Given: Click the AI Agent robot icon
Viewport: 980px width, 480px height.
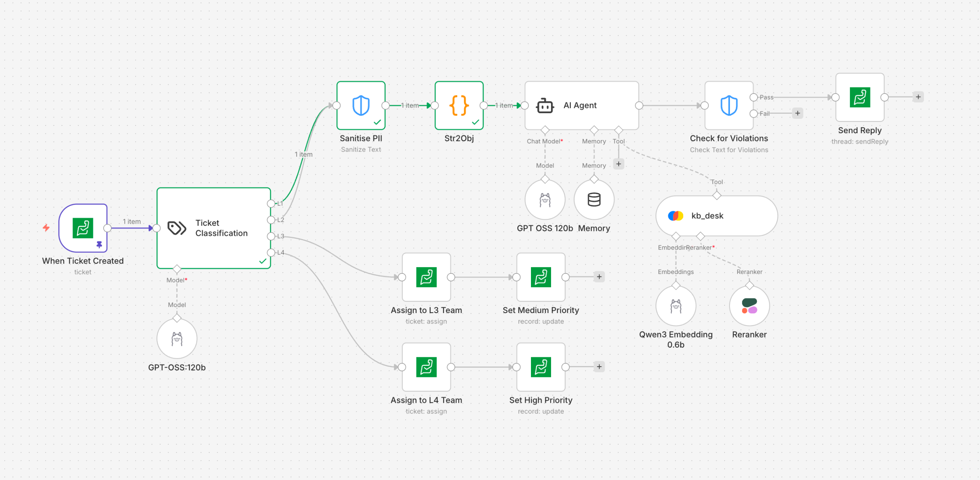Looking at the screenshot, I should [545, 106].
